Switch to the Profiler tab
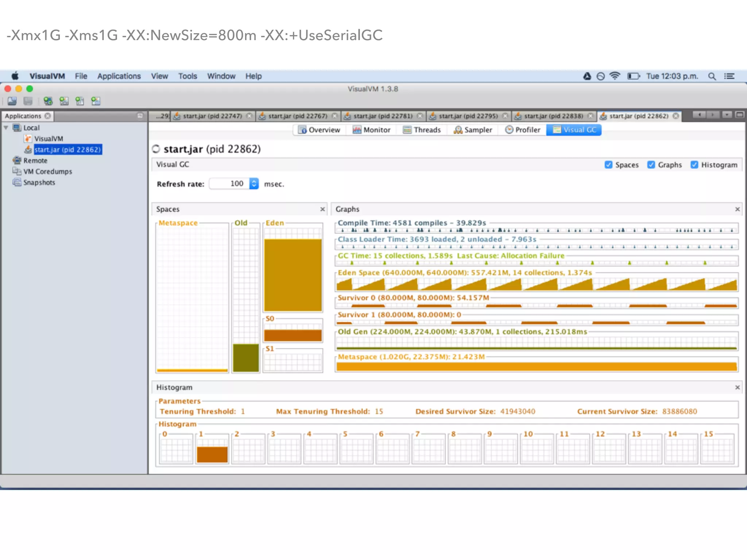The image size is (747, 560). [x=523, y=130]
